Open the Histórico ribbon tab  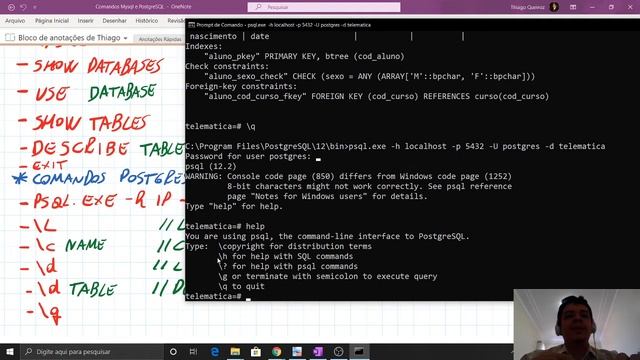tap(147, 20)
